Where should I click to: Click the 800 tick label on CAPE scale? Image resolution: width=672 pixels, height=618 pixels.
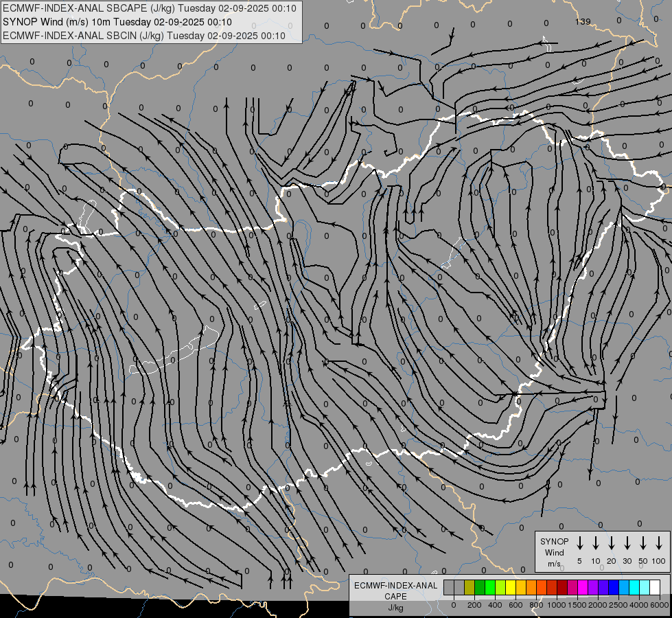tap(536, 605)
